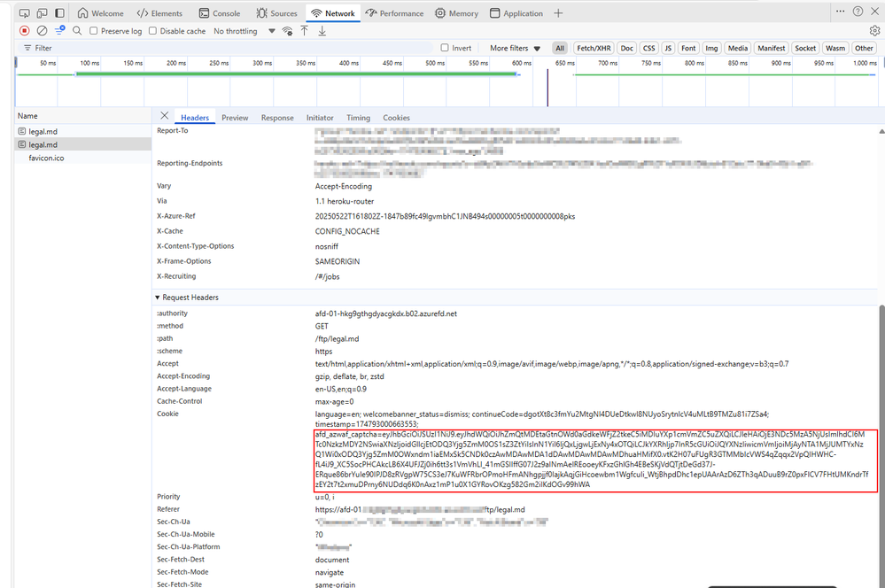Open the Console tab
This screenshot has height=588, width=885.
220,13
